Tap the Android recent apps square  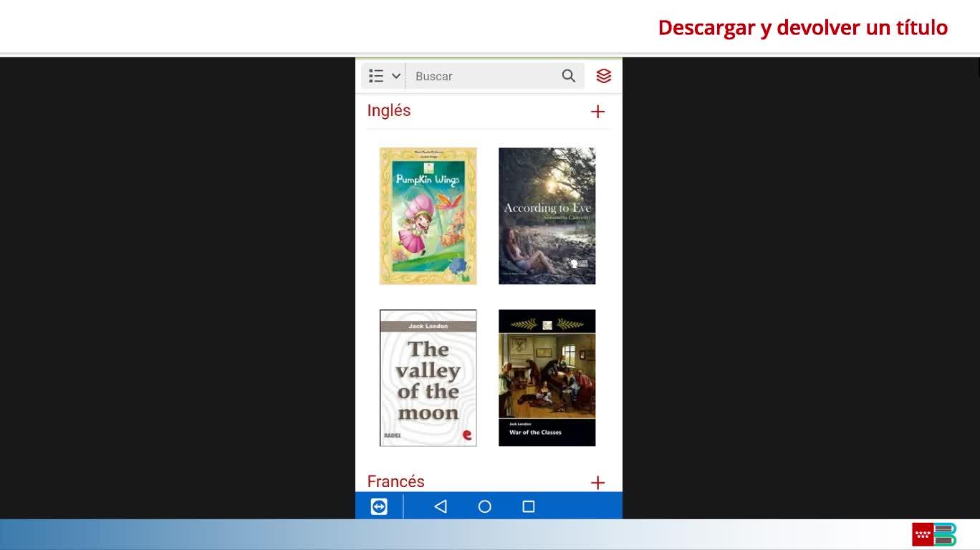(x=529, y=506)
